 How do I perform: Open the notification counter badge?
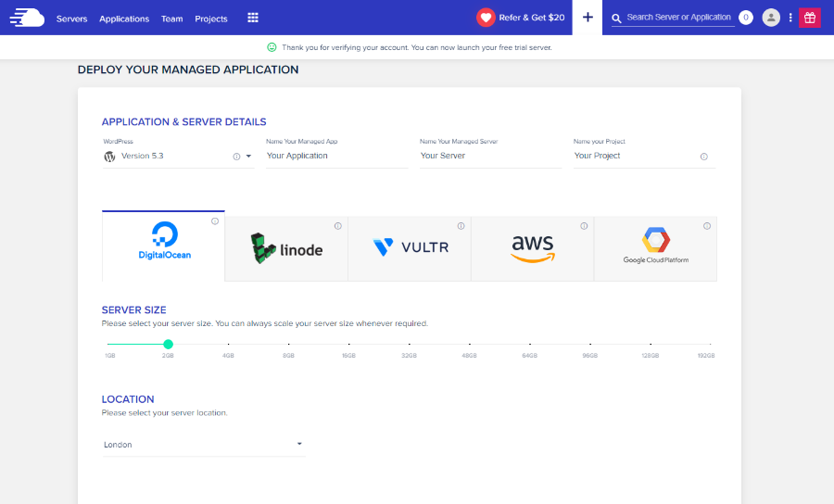(x=746, y=18)
